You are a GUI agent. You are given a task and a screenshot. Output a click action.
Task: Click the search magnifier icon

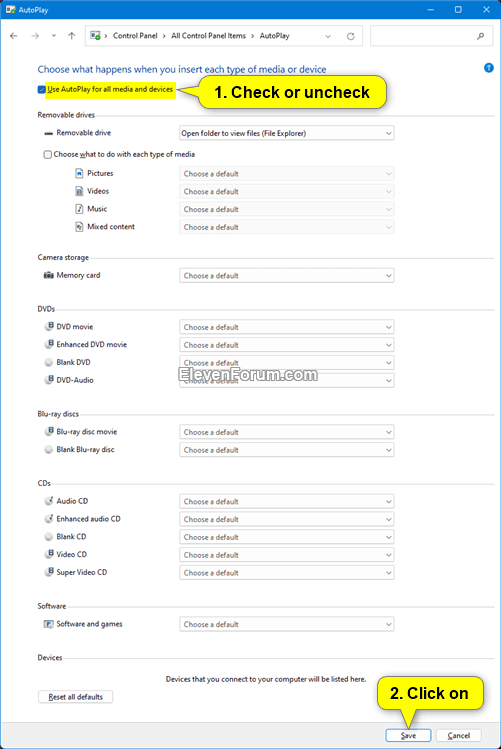480,36
